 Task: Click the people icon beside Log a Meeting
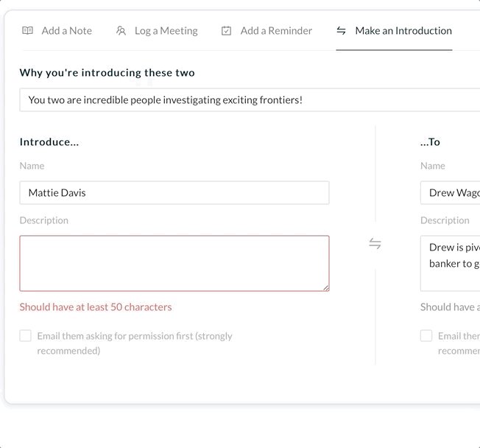click(x=121, y=30)
